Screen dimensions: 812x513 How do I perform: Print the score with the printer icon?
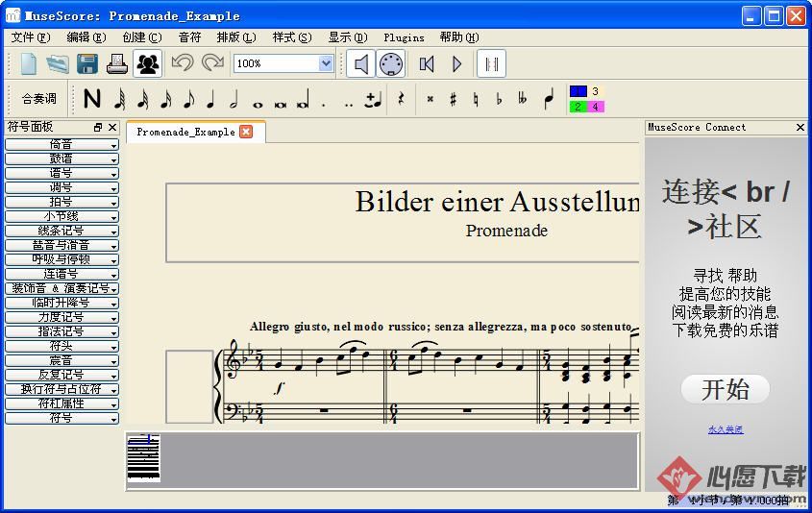tap(117, 64)
